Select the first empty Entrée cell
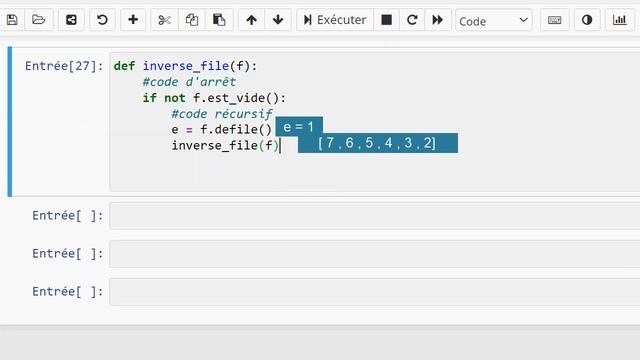 [x=374, y=216]
